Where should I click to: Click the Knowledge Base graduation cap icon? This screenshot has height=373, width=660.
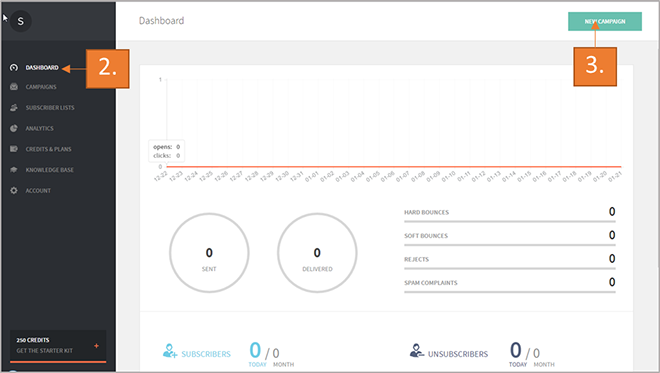tap(14, 170)
